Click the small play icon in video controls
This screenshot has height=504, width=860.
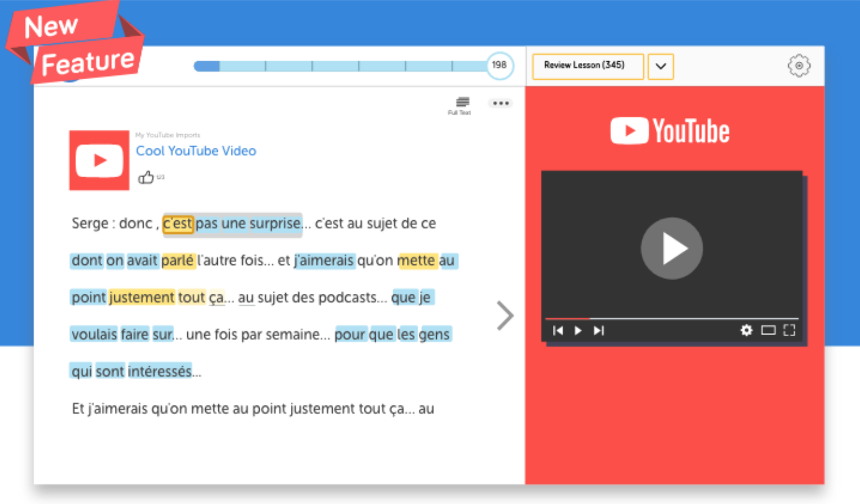coord(578,331)
